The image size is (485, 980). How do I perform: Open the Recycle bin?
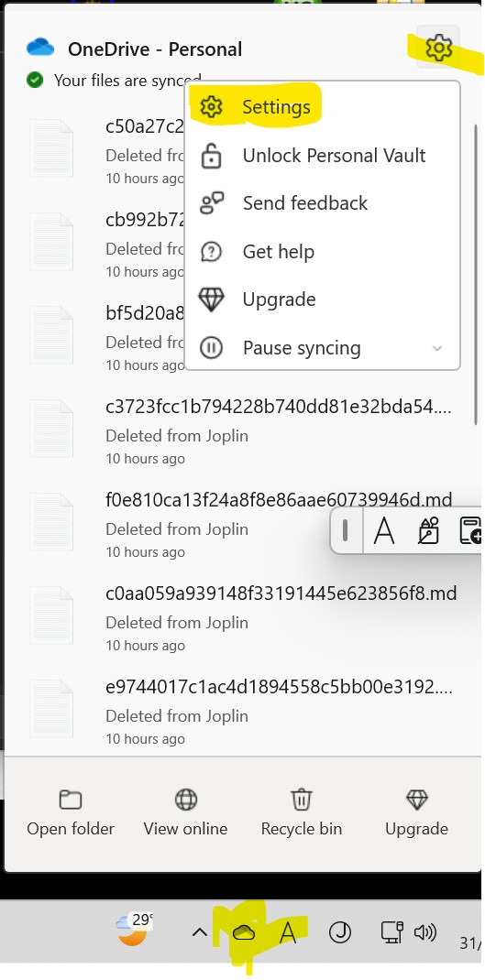(302, 812)
